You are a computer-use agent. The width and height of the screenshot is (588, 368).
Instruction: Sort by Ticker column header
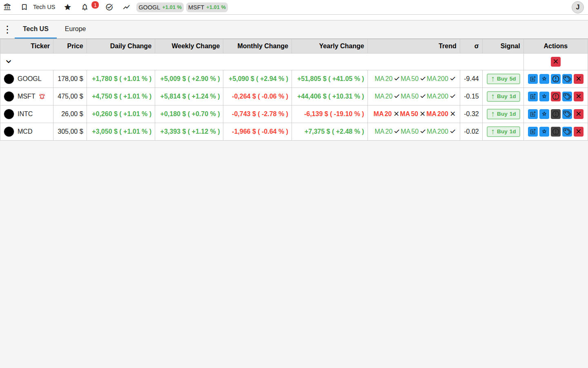click(x=27, y=46)
